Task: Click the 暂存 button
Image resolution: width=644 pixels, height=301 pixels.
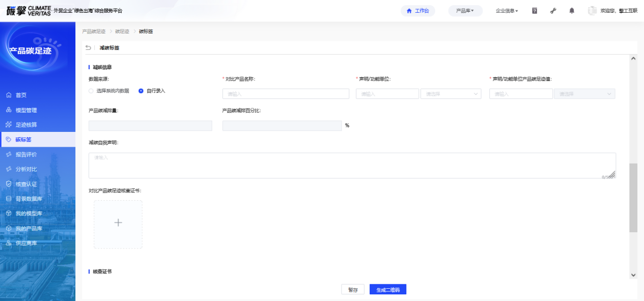Action: click(353, 290)
